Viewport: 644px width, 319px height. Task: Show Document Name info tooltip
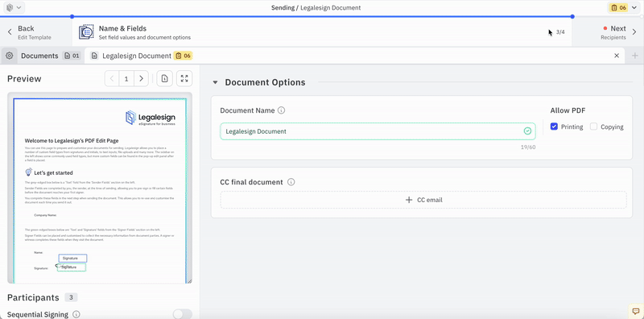[281, 110]
